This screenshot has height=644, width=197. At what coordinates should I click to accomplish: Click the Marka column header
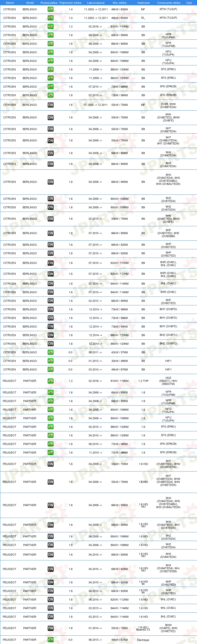[10, 3]
